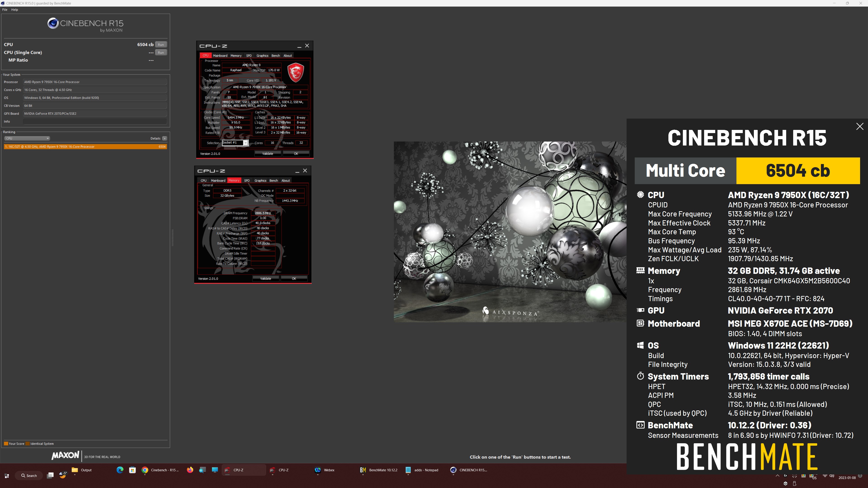Open Mainboard tab in CPU-Z memory window

coord(218,181)
